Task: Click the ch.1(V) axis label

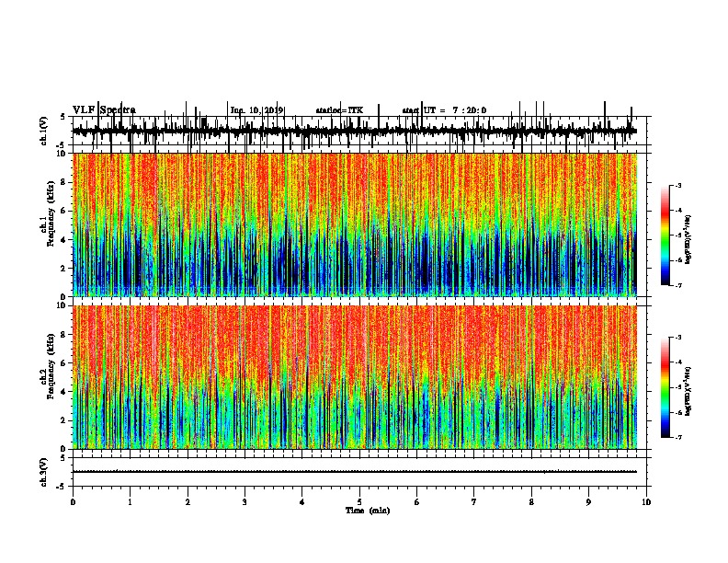Action: tap(44, 131)
